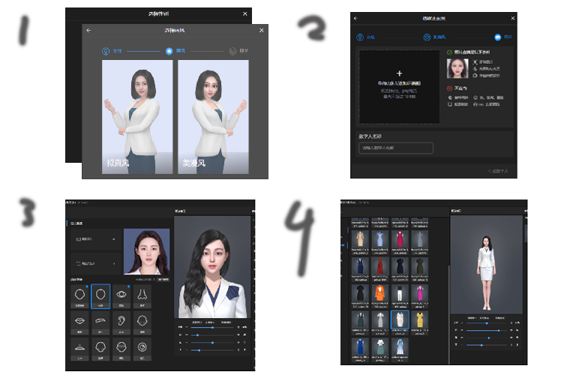
Task: Choose the 拟真风 realistic style card
Action: pos(137,116)
